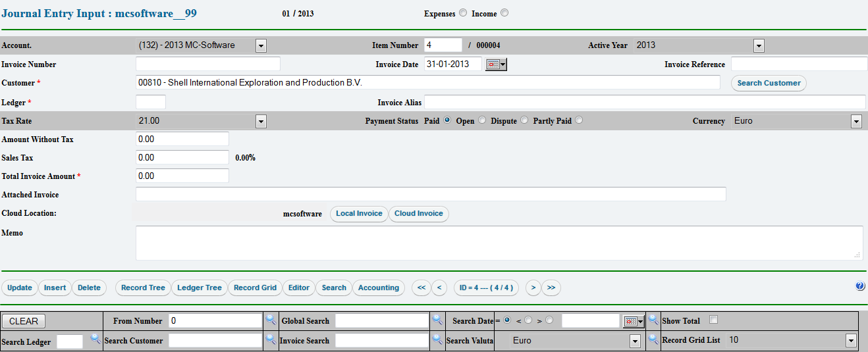Click the Search Customer button

point(769,83)
